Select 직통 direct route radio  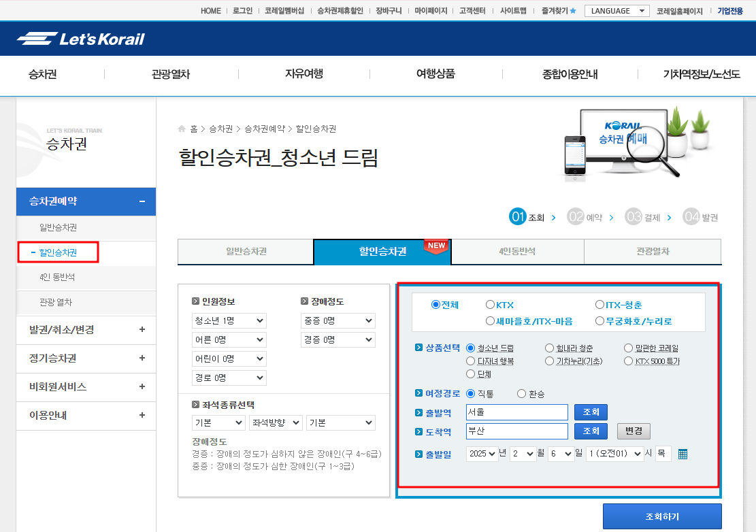(x=471, y=394)
